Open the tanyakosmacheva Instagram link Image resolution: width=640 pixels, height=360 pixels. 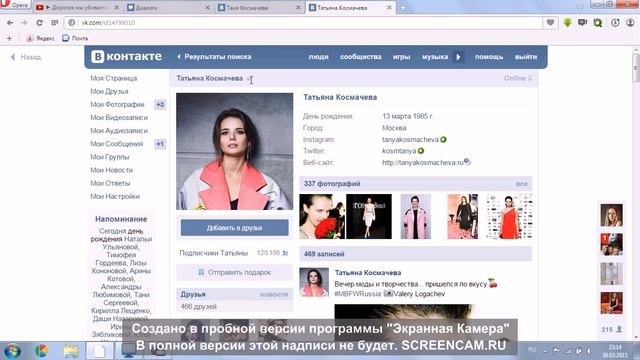(410, 140)
